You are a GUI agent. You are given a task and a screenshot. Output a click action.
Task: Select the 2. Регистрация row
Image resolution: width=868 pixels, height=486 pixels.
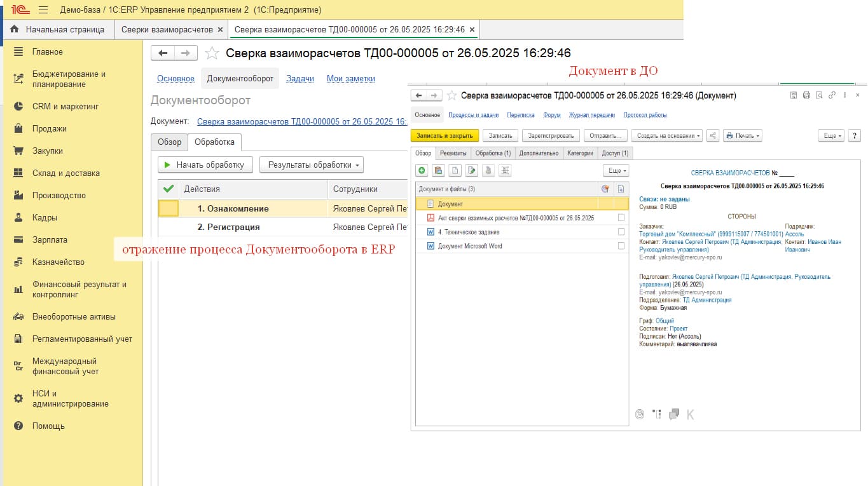pos(228,227)
